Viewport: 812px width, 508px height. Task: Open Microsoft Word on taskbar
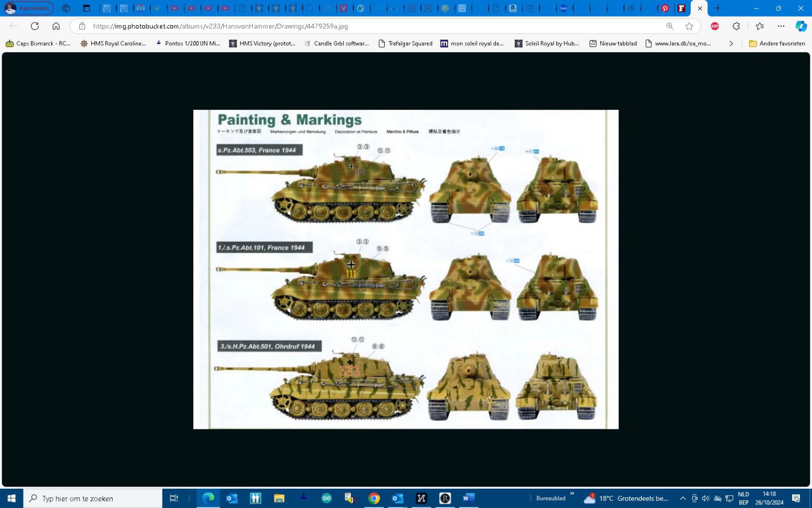click(x=468, y=498)
